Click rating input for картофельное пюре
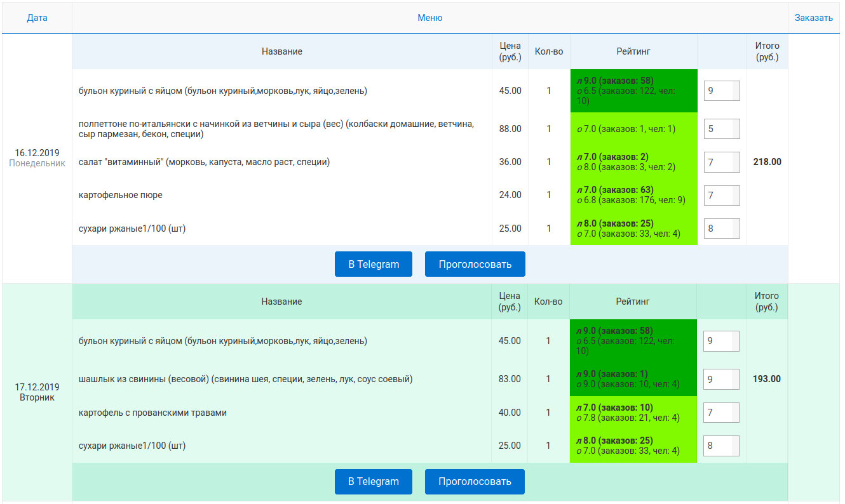845x504 pixels. (x=722, y=195)
